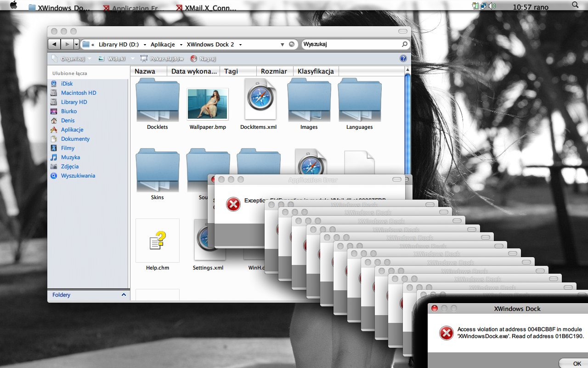Click Application Error dialog error icon

tap(233, 204)
